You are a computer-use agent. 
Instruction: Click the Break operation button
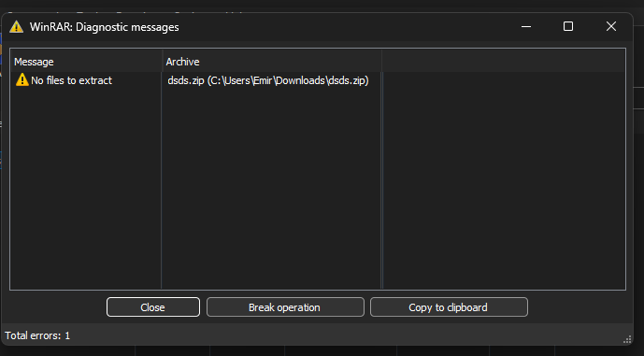coord(285,307)
